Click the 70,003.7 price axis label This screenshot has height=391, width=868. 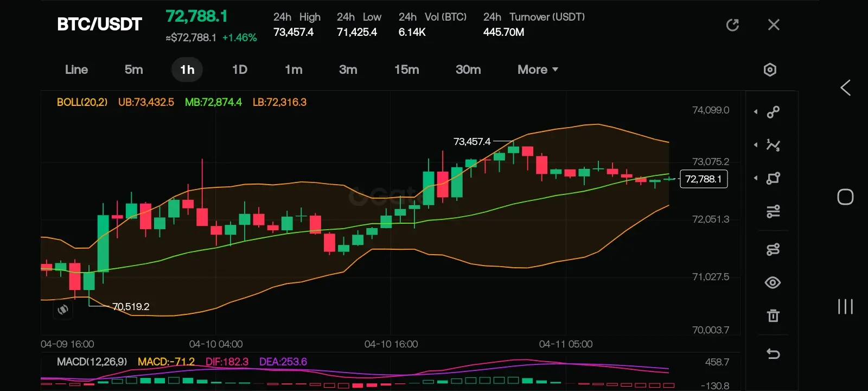coord(711,330)
